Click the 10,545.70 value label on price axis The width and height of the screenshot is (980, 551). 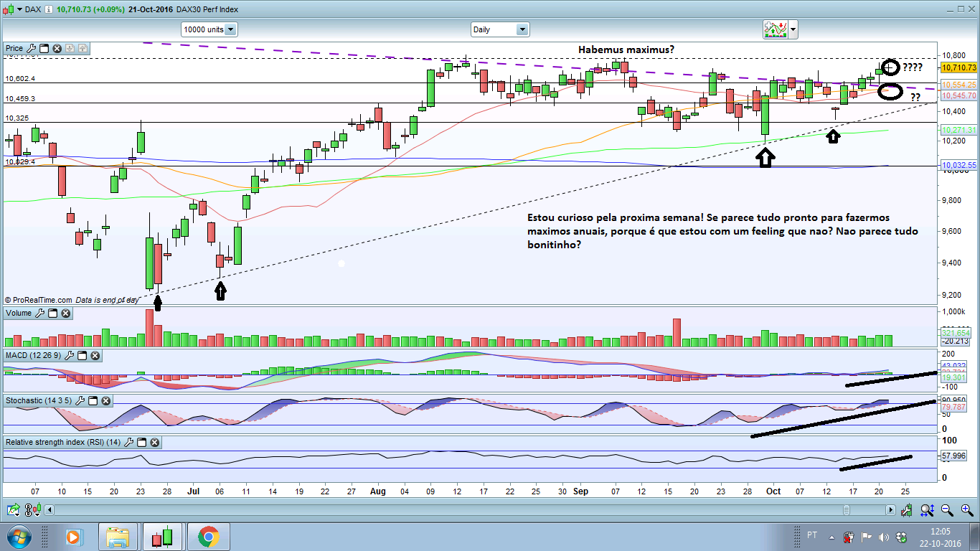(958, 95)
